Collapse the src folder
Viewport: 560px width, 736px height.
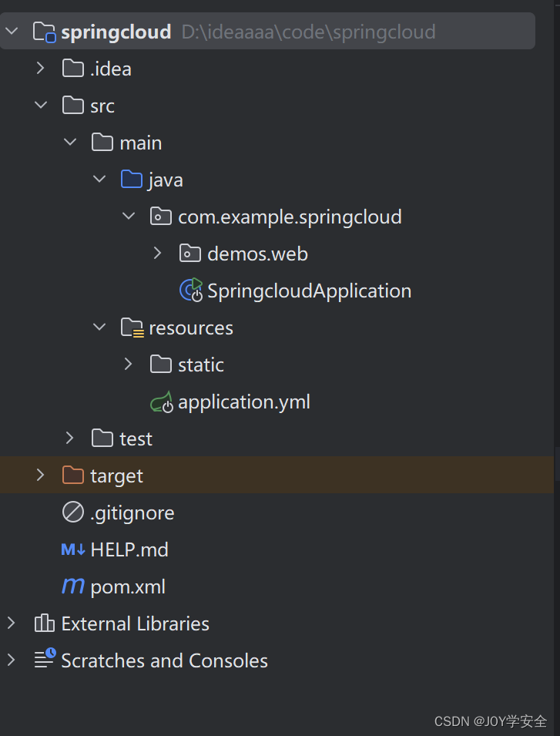40,105
